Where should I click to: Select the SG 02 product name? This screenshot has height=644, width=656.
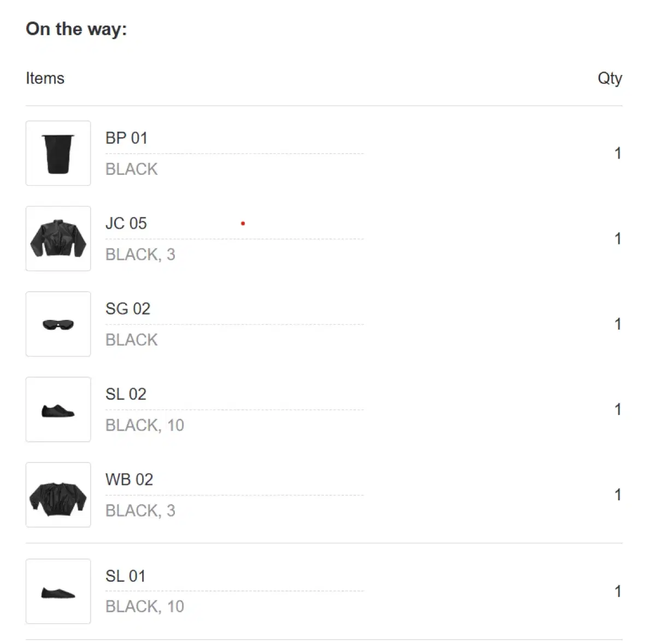click(x=128, y=308)
